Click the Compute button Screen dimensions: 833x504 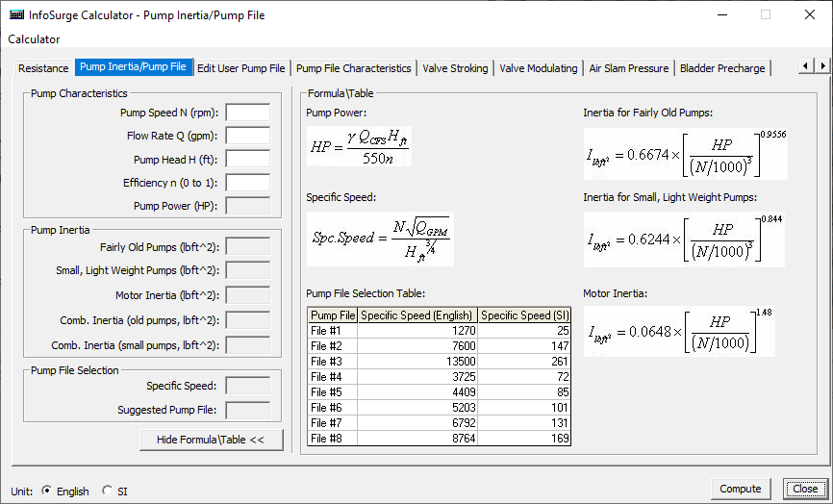coord(741,489)
